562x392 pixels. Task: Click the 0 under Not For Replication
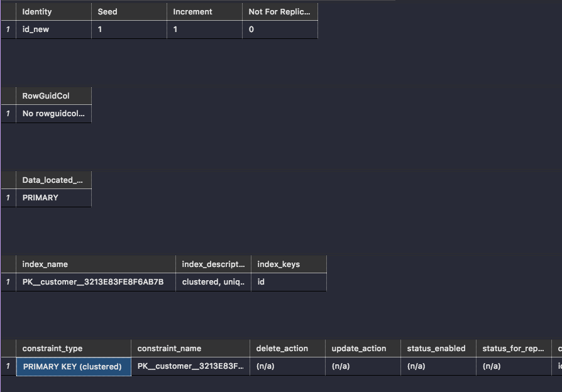tap(250, 29)
